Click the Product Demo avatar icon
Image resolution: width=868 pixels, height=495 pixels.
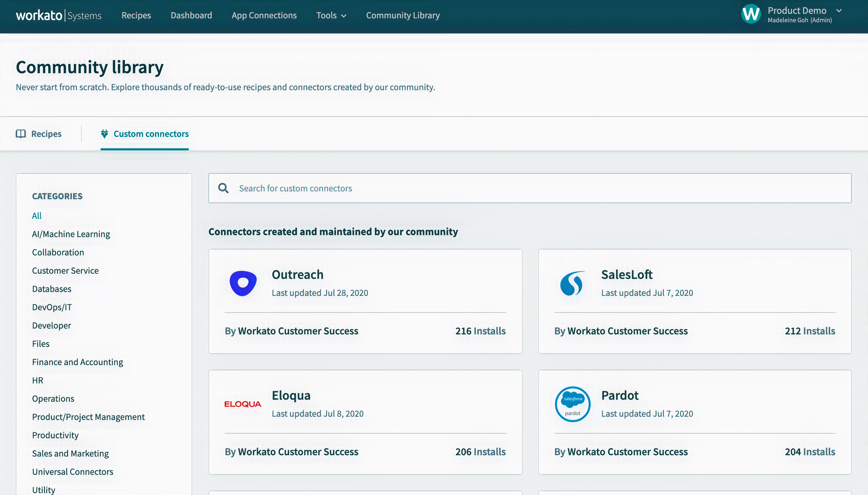click(751, 14)
